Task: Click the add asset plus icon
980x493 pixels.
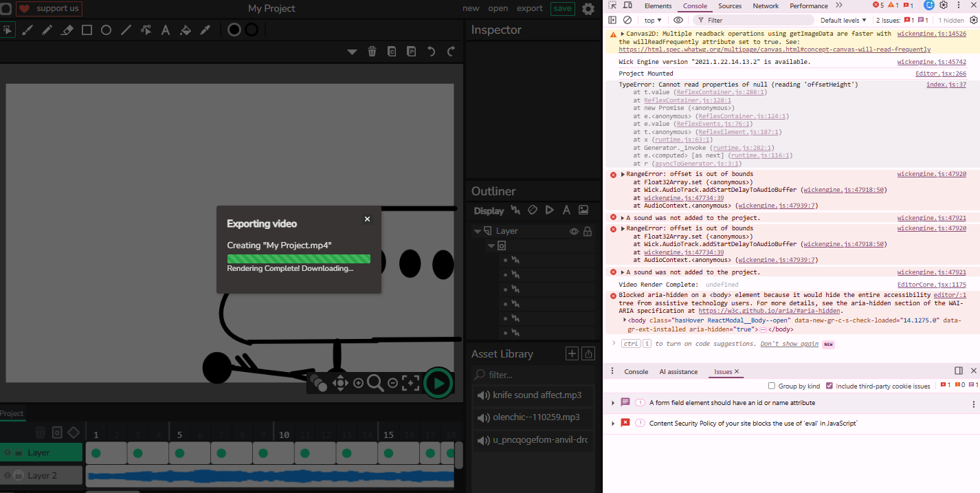Action: click(x=572, y=353)
